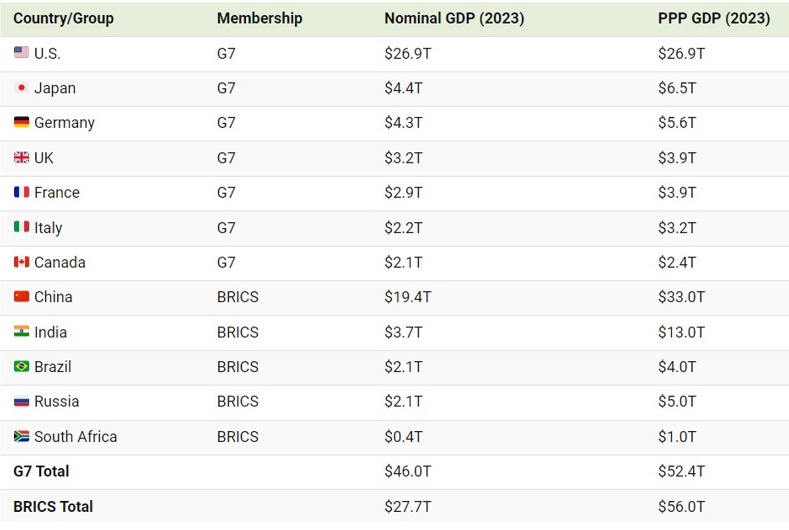Click the Membership column header

tap(259, 18)
